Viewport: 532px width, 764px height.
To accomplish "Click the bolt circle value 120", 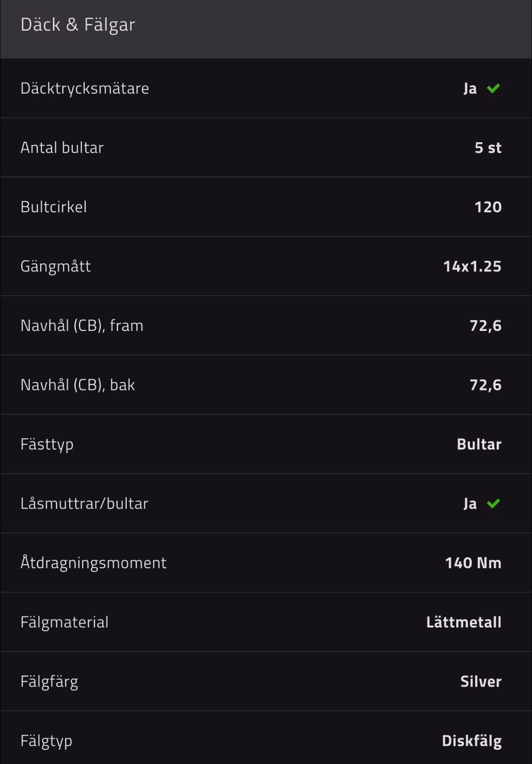I will click(488, 207).
